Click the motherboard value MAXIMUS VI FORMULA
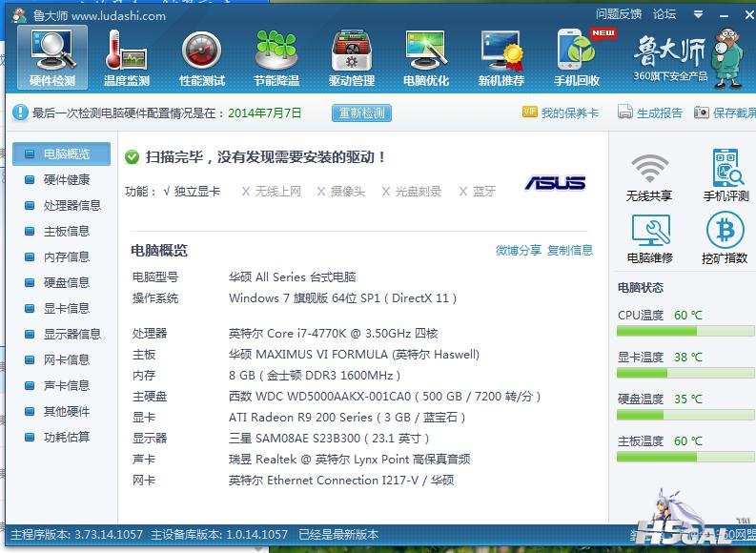The image size is (756, 553). point(354,355)
